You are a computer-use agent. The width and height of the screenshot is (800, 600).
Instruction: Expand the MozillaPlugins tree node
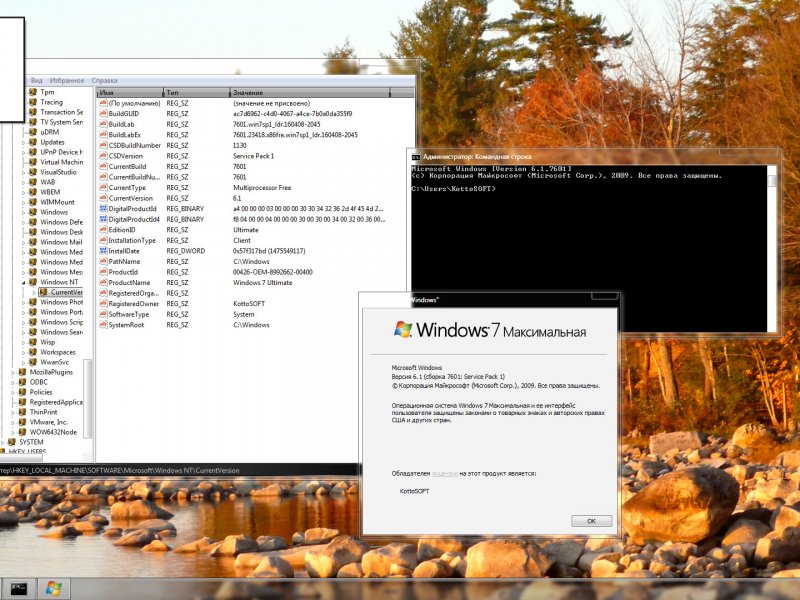pos(13,372)
